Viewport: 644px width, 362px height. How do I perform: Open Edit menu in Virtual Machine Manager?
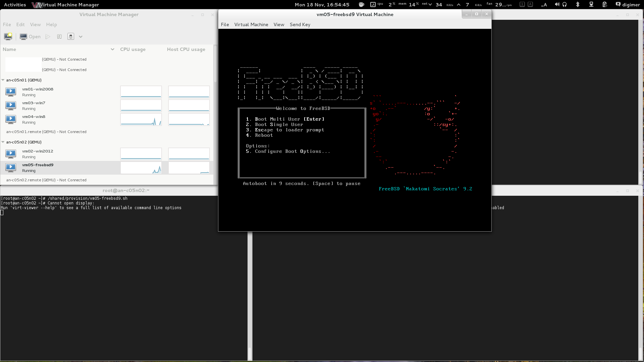click(20, 24)
